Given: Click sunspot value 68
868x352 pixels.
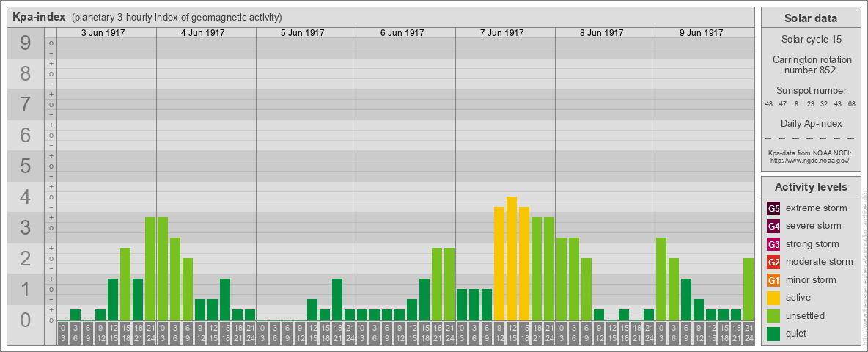Looking at the screenshot, I should [851, 104].
